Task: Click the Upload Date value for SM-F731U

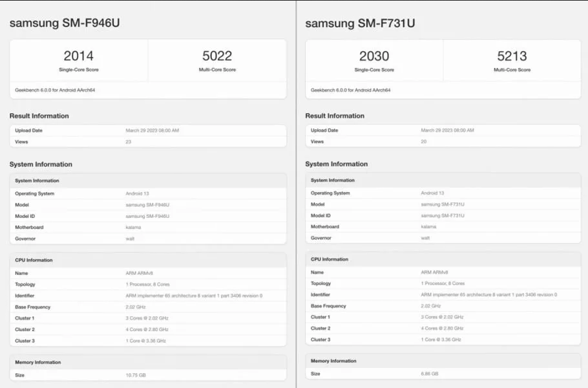Action: pos(447,130)
